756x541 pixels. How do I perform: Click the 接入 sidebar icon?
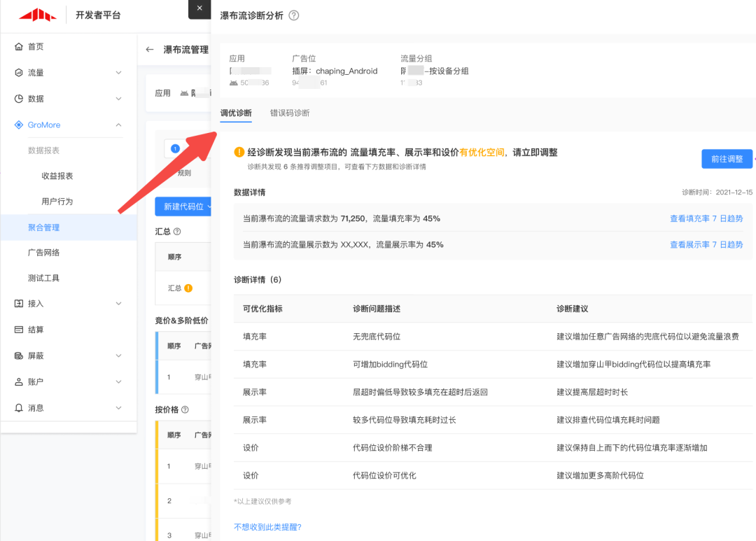click(x=19, y=303)
